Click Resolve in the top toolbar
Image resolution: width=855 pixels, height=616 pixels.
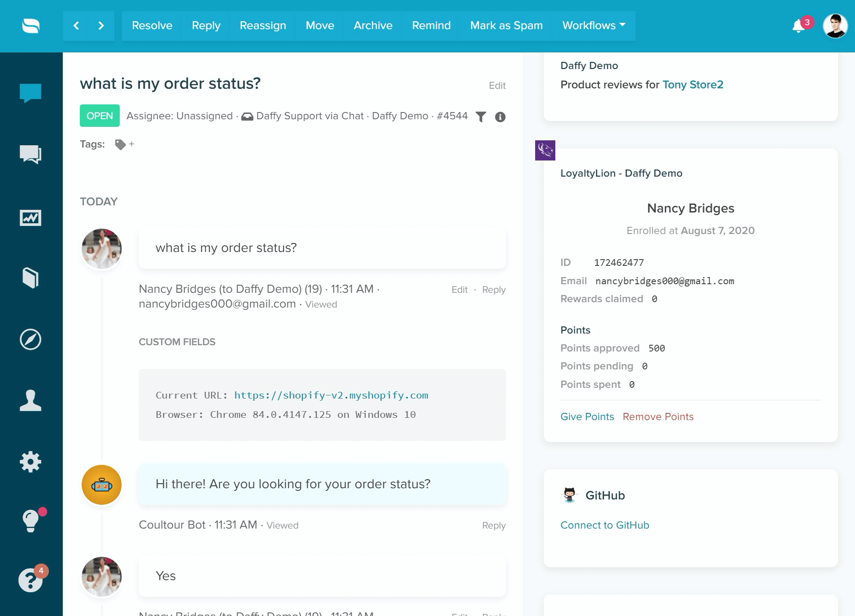[x=152, y=26]
